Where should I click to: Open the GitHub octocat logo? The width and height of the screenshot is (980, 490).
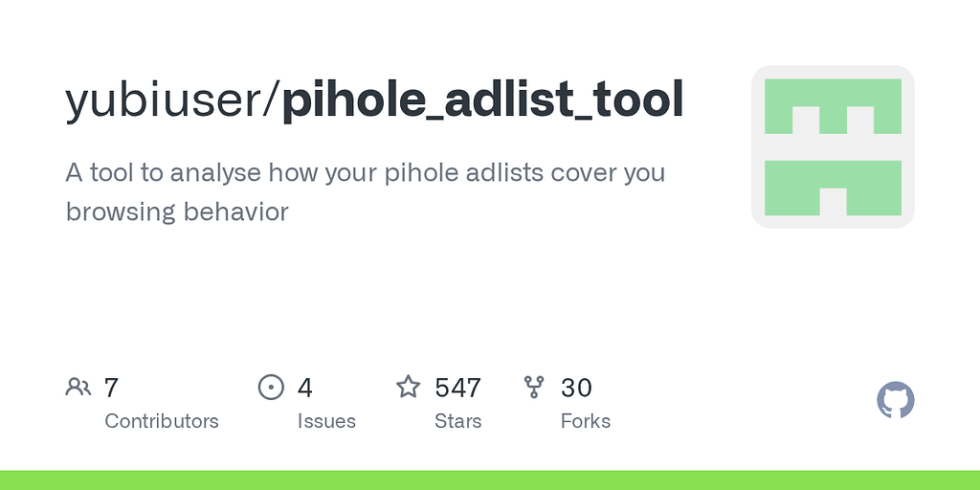(x=896, y=400)
